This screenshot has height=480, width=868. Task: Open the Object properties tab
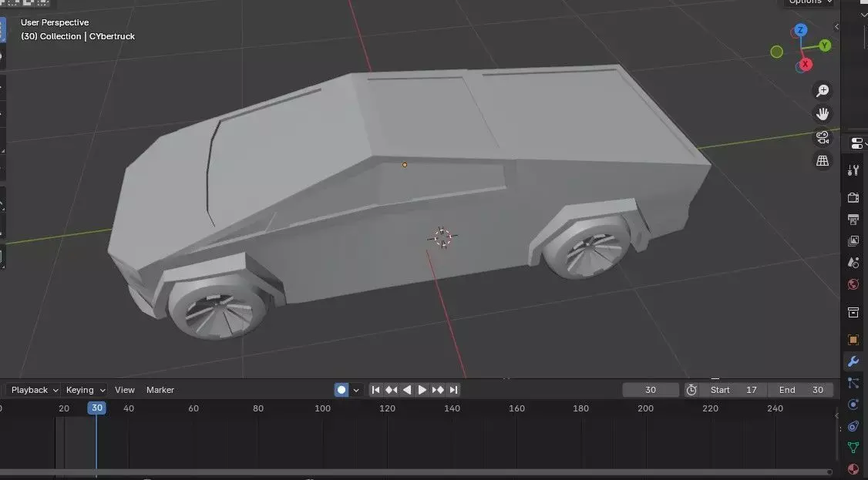pyautogui.click(x=853, y=340)
